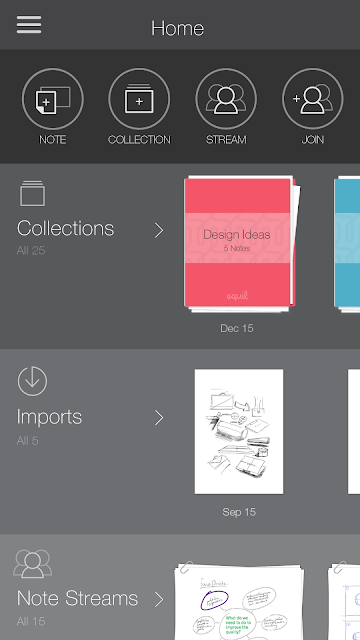Viewport: 360px width, 640px height.
Task: Tap the Collections heading text
Action: (65, 228)
